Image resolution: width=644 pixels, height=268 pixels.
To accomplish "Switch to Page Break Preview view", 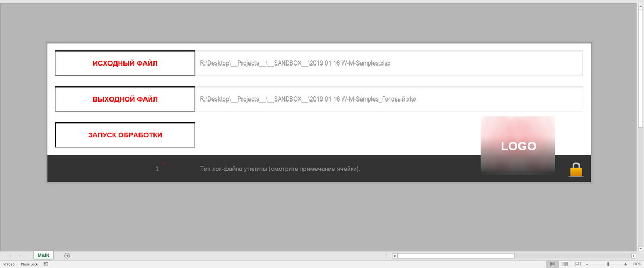I will coord(577,264).
